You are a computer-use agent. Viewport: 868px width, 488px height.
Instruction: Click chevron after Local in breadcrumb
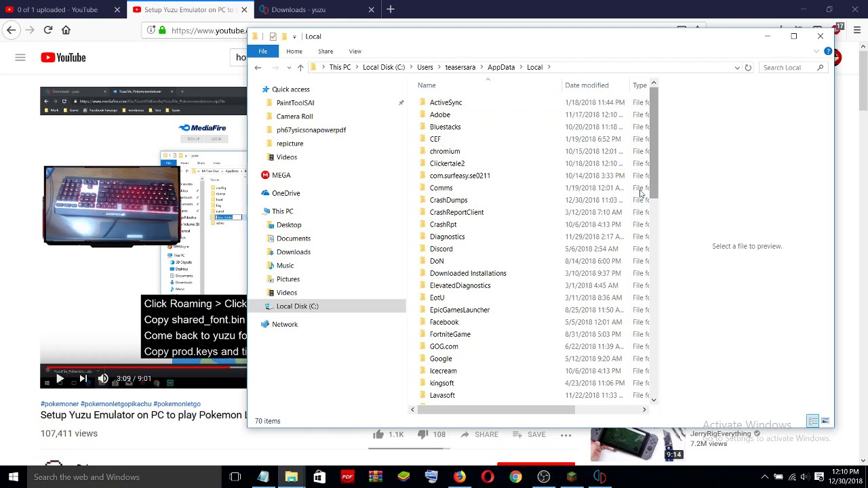549,67
